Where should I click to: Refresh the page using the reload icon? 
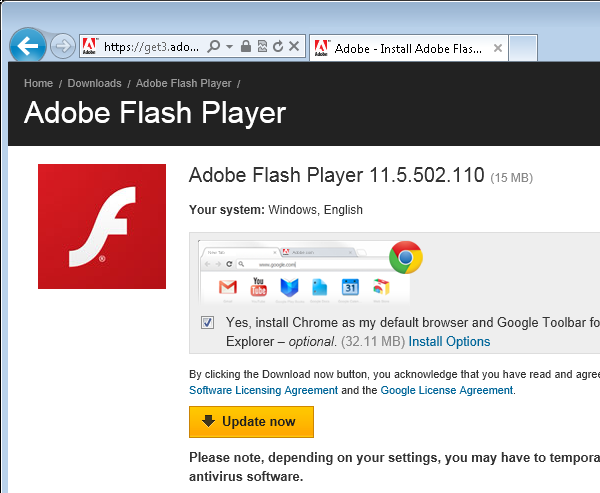coord(278,46)
